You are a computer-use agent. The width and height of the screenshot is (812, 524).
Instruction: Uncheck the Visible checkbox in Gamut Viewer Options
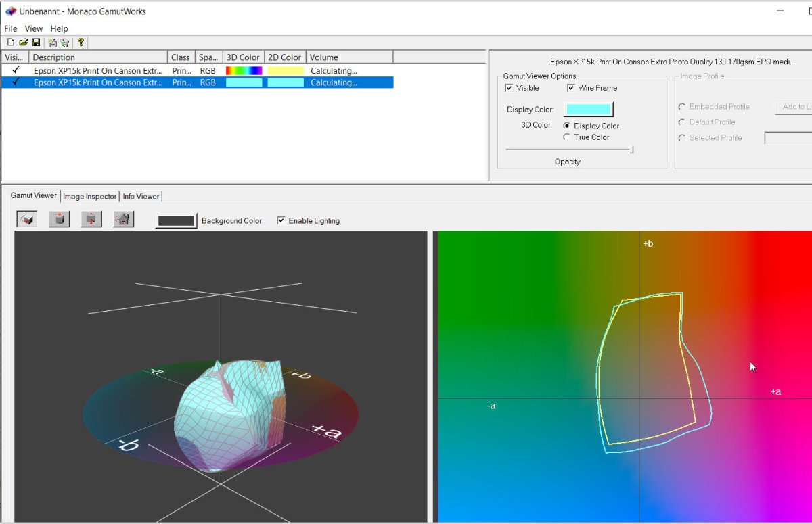[x=509, y=88]
